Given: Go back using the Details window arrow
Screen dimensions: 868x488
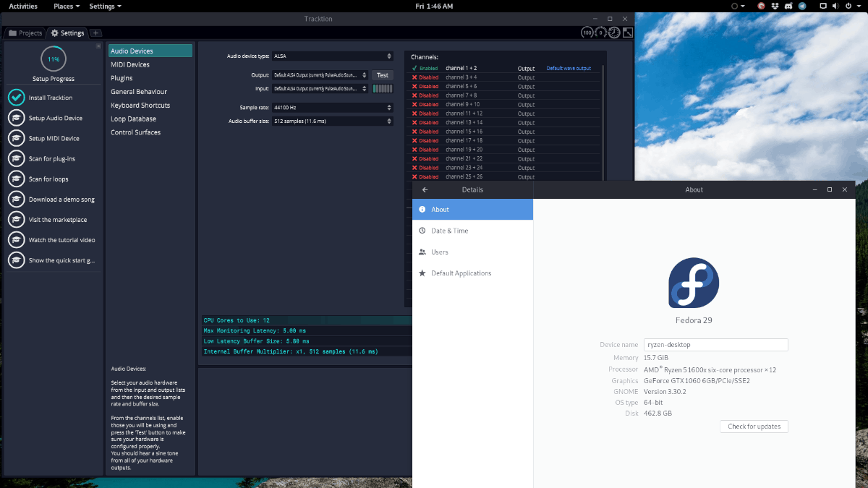Looking at the screenshot, I should click(425, 189).
